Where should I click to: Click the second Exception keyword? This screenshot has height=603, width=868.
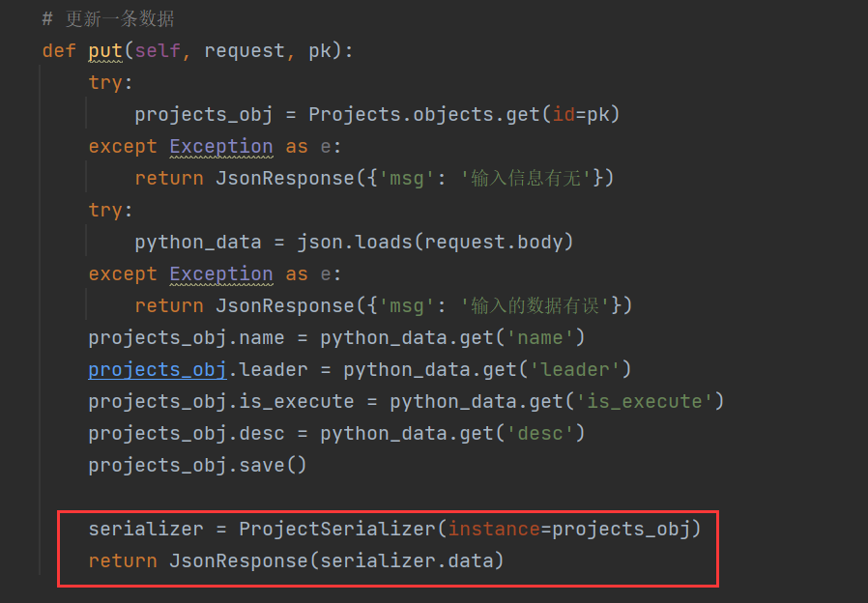tap(221, 273)
